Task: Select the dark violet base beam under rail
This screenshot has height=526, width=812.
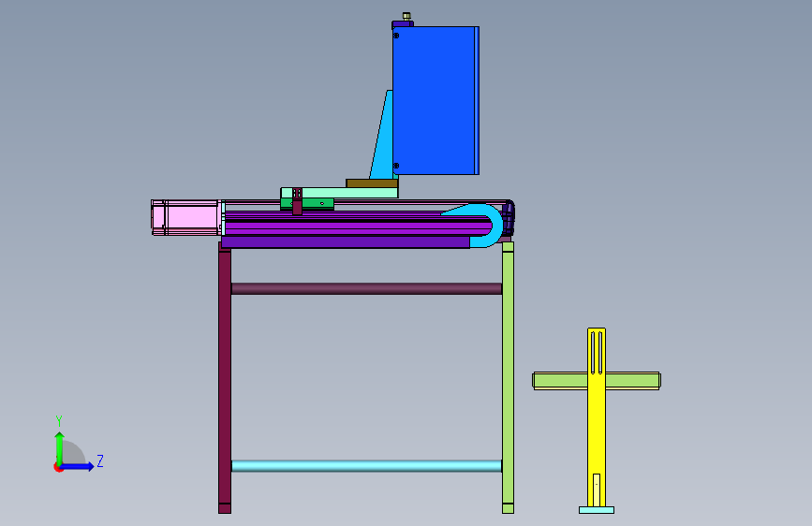Action: tap(346, 242)
